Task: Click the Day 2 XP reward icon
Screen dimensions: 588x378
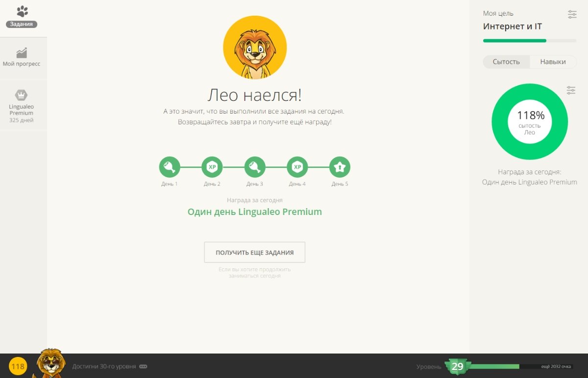Action: point(212,167)
